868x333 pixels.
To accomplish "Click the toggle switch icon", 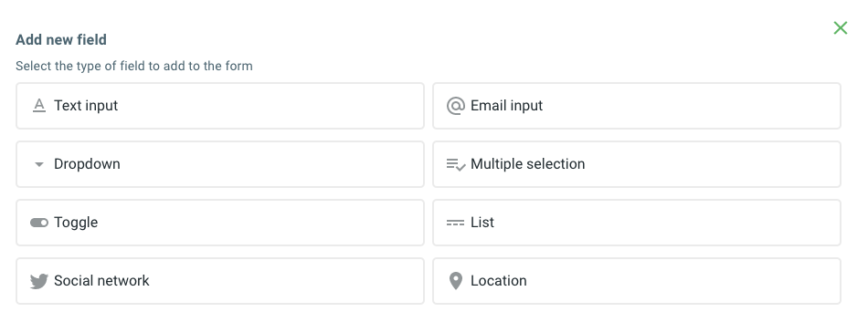I will coord(38,223).
